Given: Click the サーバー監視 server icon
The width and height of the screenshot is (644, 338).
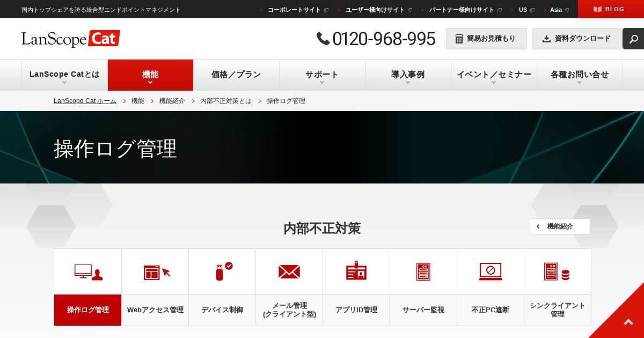Looking at the screenshot, I should point(423,272).
